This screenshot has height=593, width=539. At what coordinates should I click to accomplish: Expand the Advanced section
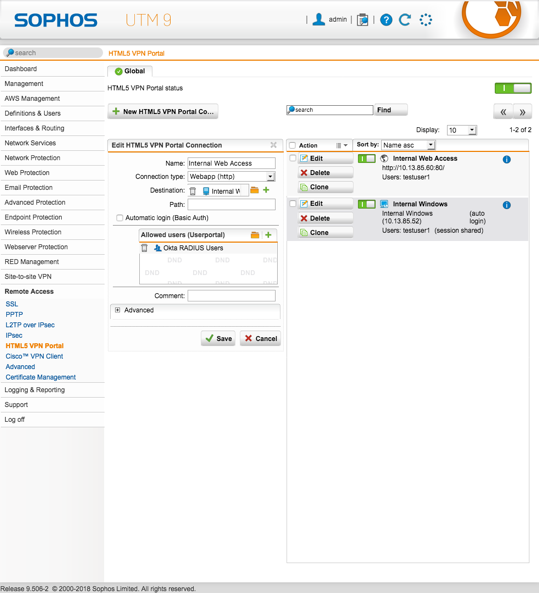coord(117,310)
